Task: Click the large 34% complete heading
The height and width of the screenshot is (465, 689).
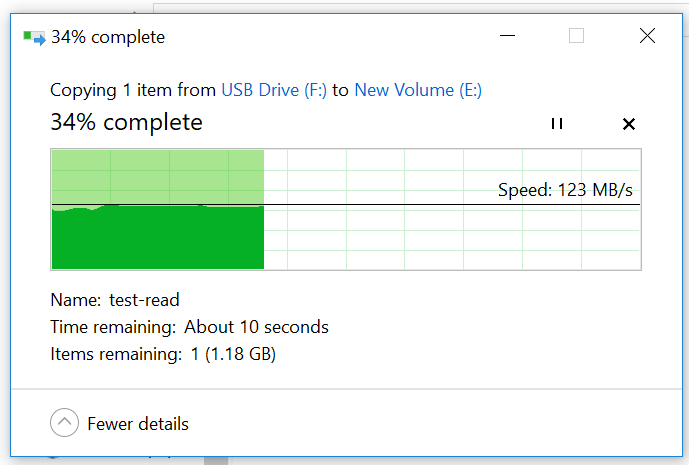Action: (x=126, y=122)
